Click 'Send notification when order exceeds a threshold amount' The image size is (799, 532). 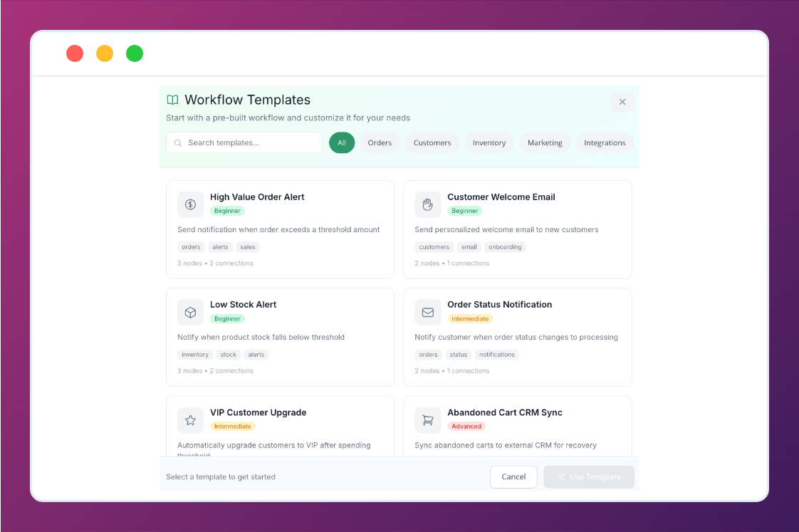tap(278, 230)
